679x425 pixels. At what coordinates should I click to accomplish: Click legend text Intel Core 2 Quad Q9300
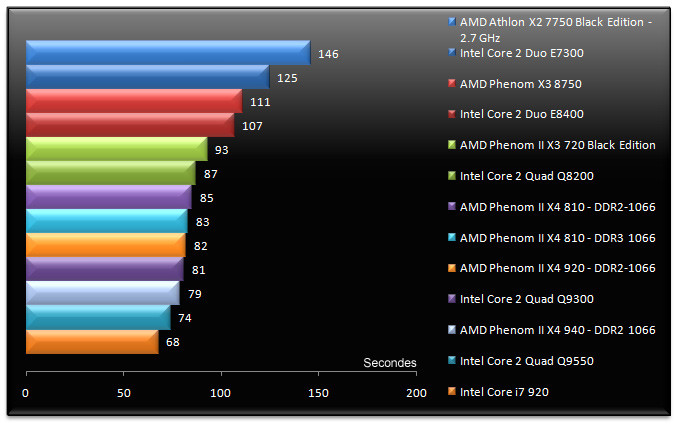(x=527, y=299)
